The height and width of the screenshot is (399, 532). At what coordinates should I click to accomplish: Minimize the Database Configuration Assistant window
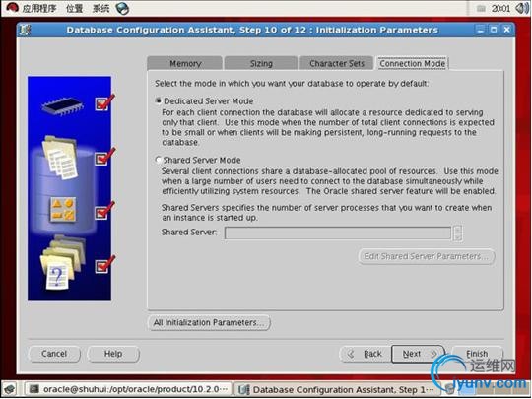click(481, 30)
